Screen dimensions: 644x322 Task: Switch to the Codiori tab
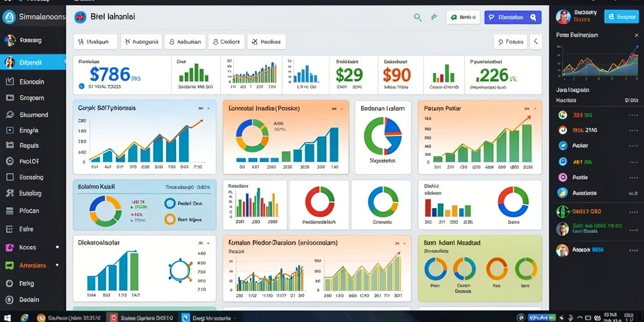point(226,42)
